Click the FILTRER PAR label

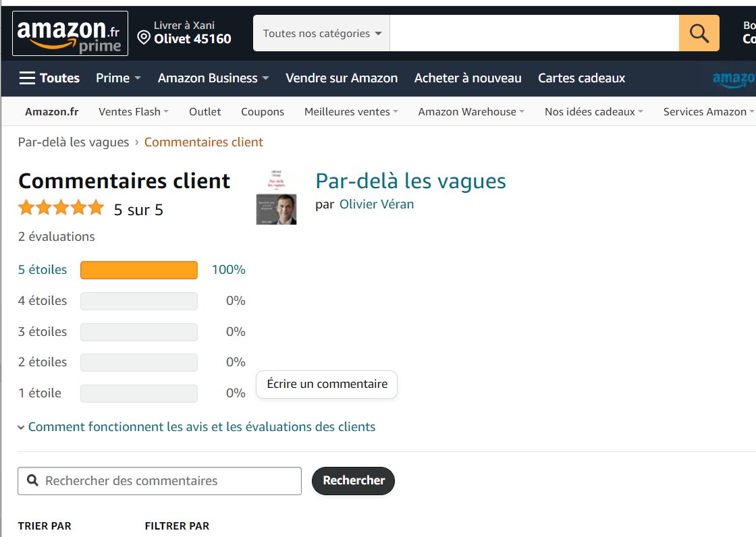click(x=177, y=526)
